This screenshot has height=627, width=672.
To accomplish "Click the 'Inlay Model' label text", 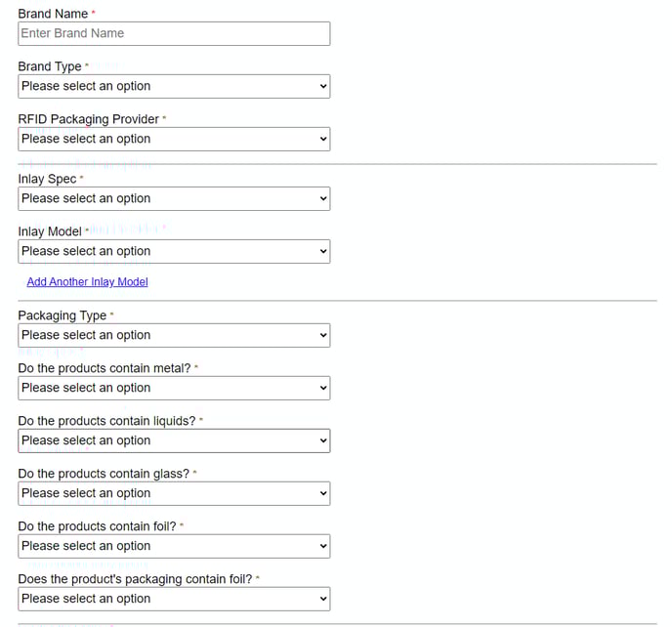I will 50,231.
